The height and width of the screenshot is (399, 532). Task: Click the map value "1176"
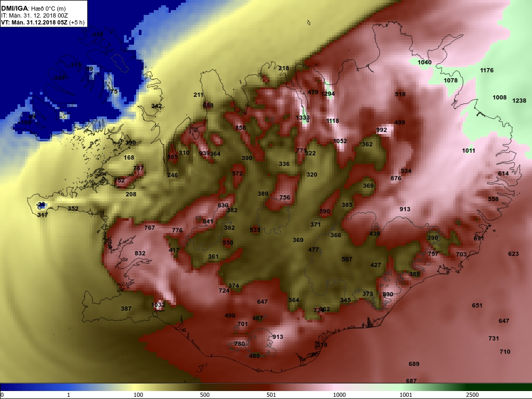(487, 70)
